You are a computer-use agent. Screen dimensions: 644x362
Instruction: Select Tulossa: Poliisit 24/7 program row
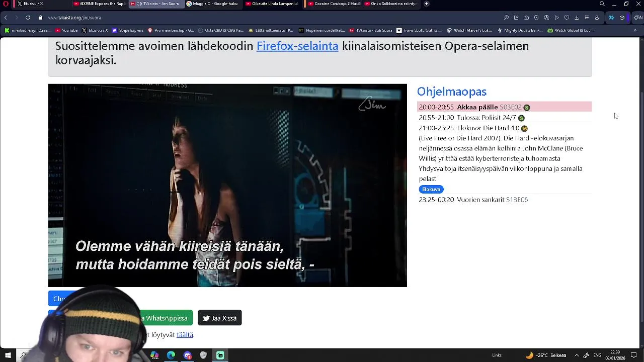click(504, 118)
